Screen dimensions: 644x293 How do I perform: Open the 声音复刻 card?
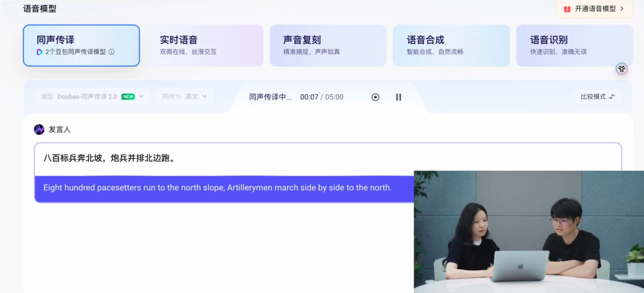coord(328,45)
